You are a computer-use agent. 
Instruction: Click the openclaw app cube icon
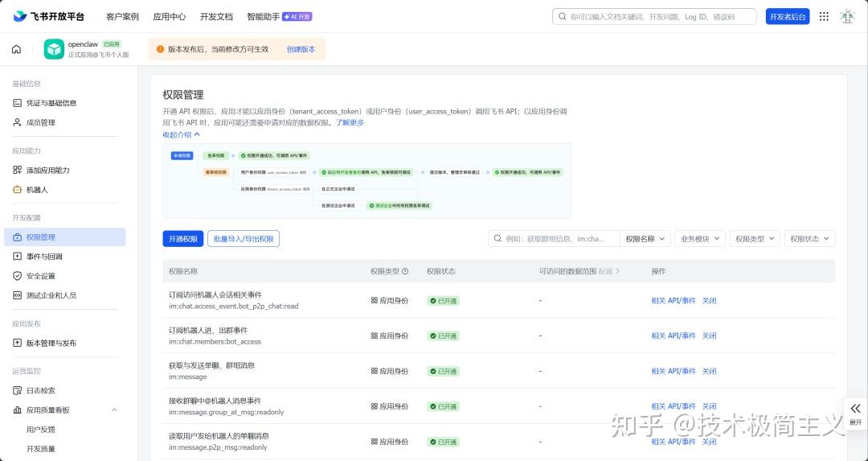coord(54,49)
